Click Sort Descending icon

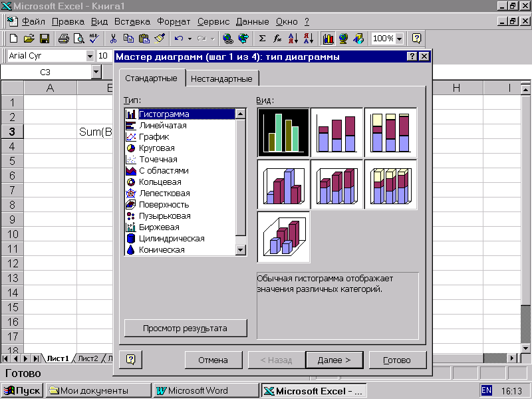click(x=308, y=39)
